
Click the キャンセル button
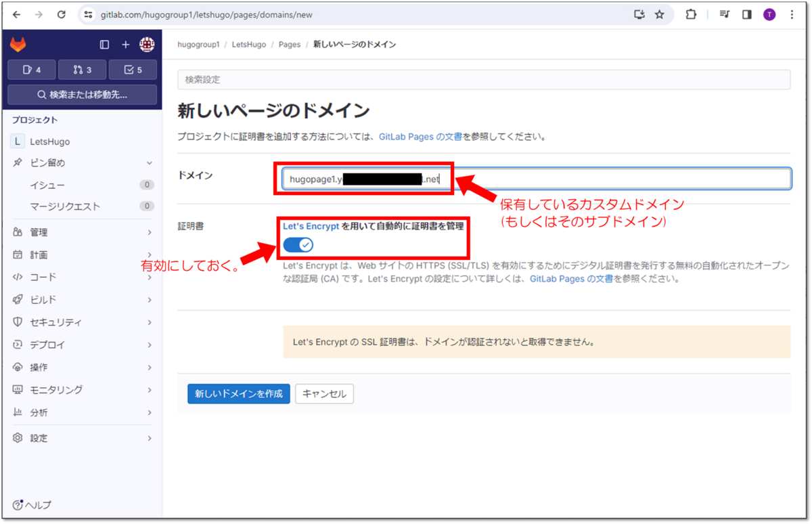pos(324,393)
